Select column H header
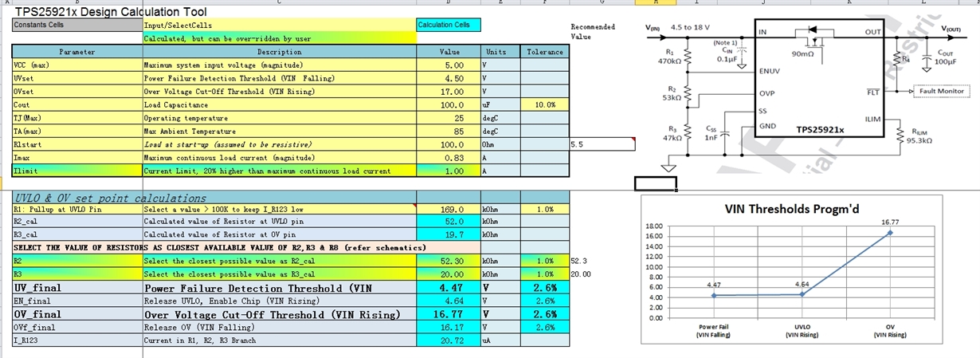 tap(656, 2)
